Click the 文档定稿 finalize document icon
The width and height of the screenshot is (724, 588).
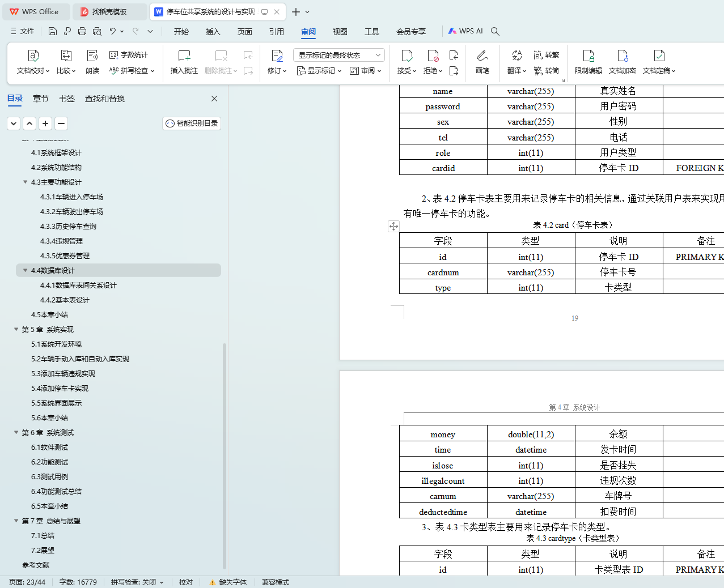pos(659,56)
